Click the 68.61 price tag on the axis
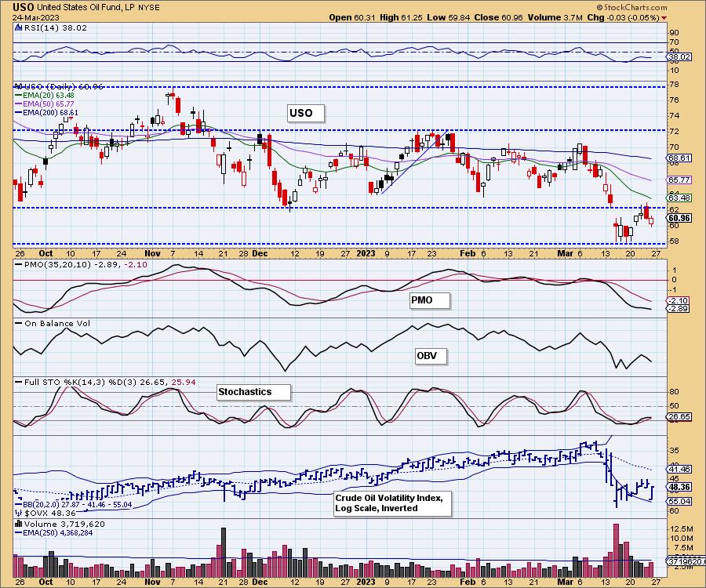 pyautogui.click(x=680, y=158)
